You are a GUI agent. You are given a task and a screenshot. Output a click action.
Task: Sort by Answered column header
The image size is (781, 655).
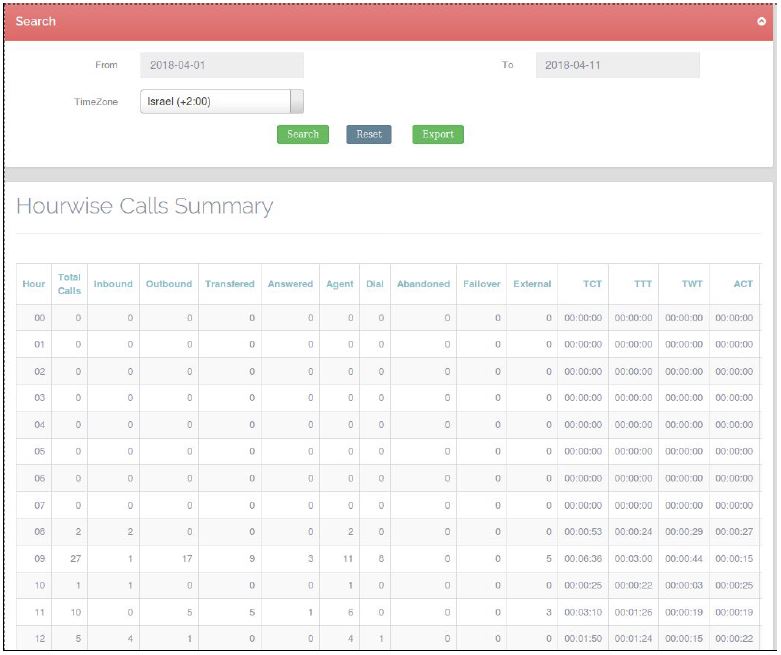(x=290, y=284)
